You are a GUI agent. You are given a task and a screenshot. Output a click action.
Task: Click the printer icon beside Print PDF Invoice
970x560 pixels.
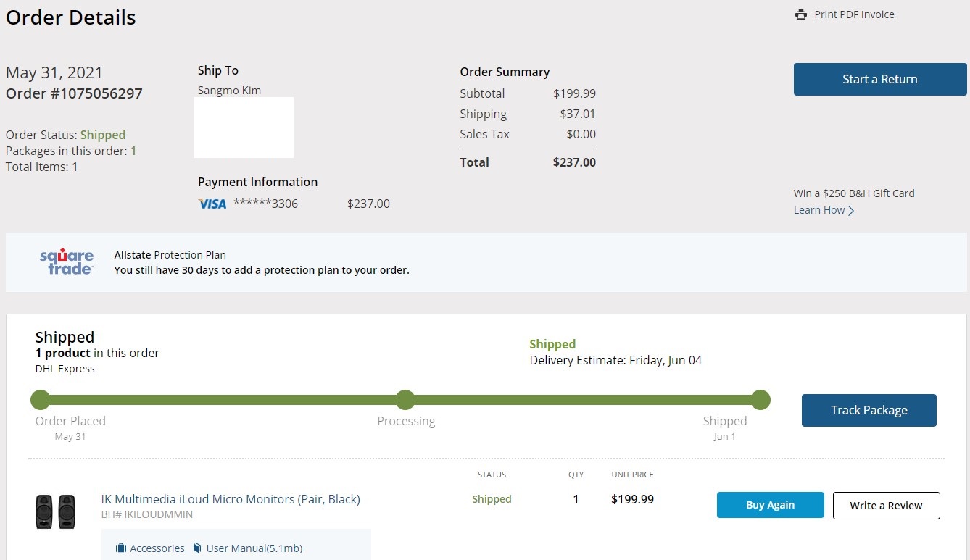click(801, 14)
